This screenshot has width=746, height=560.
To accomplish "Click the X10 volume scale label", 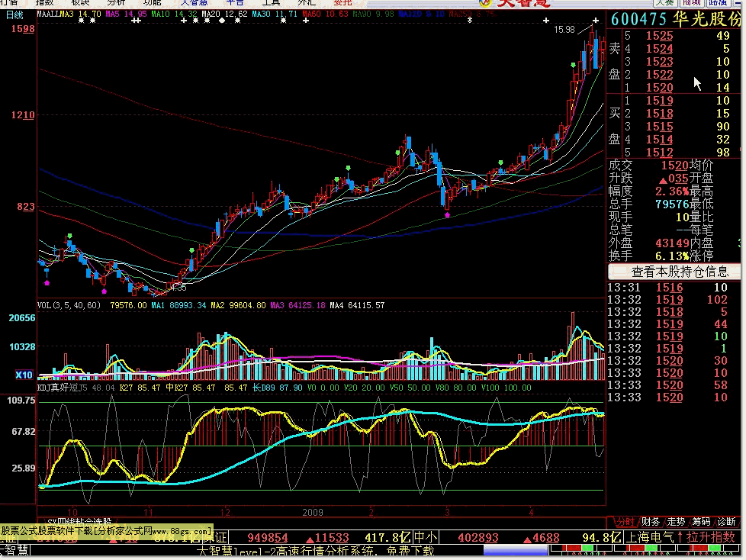I will (x=24, y=375).
